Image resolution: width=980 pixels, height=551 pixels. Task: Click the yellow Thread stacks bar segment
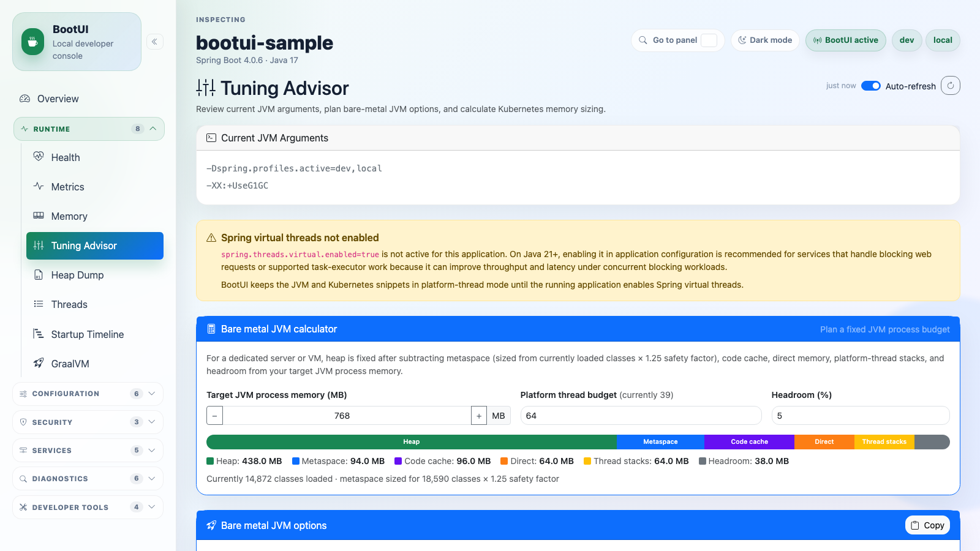(x=884, y=442)
